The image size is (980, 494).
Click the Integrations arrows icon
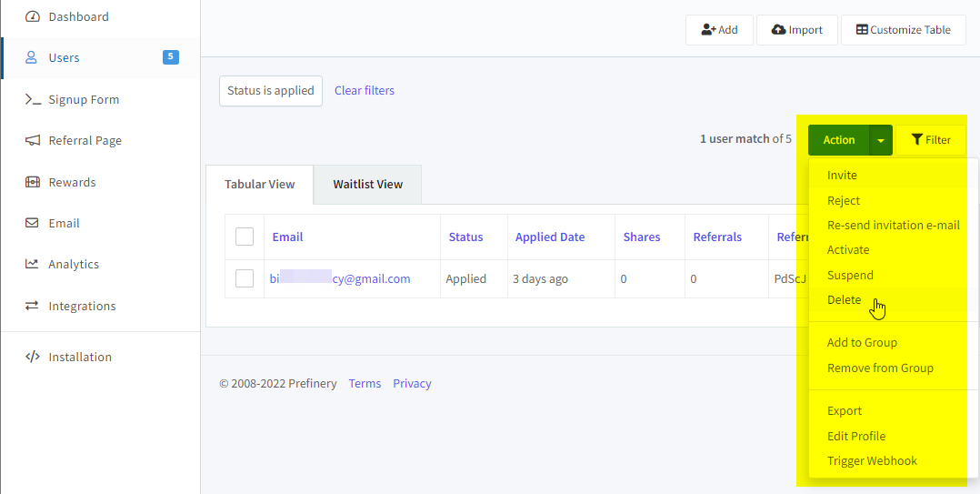(x=32, y=307)
